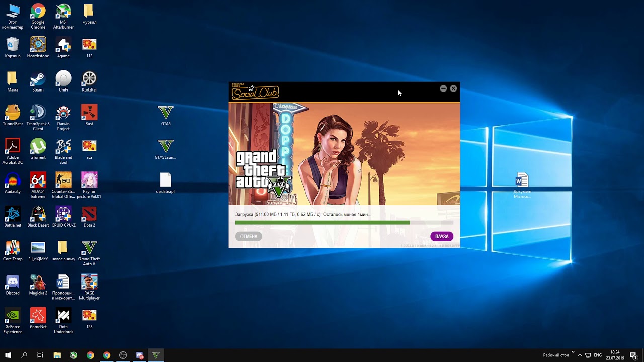Select the GameNet desktop shortcut
The height and width of the screenshot is (362, 644).
[x=38, y=318]
